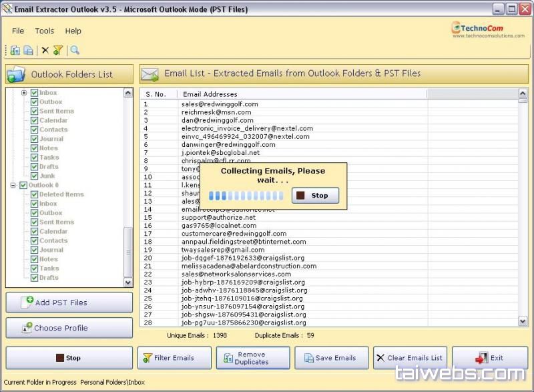Click the black X icon in toolbar
The height and width of the screenshot is (392, 534).
point(45,50)
